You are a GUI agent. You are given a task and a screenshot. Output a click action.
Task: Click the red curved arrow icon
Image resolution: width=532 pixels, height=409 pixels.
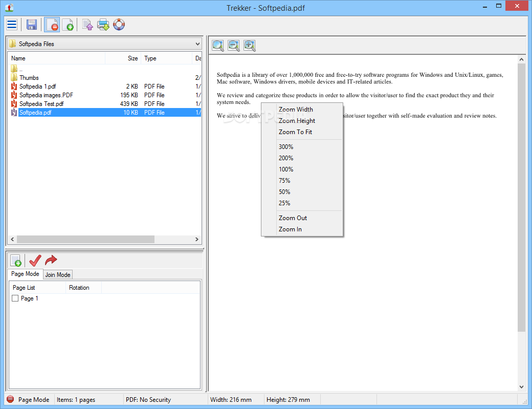[51, 260]
